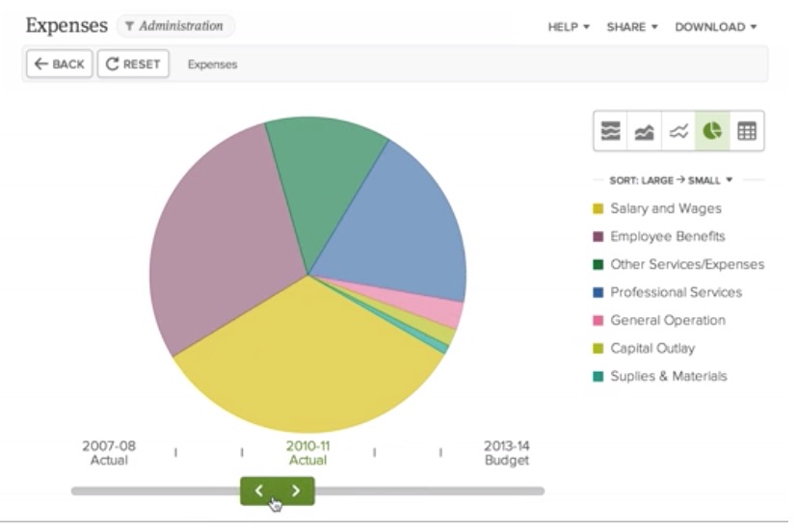Select the Professional Services legend label
Viewport: 798px width, 532px height.
pos(676,292)
